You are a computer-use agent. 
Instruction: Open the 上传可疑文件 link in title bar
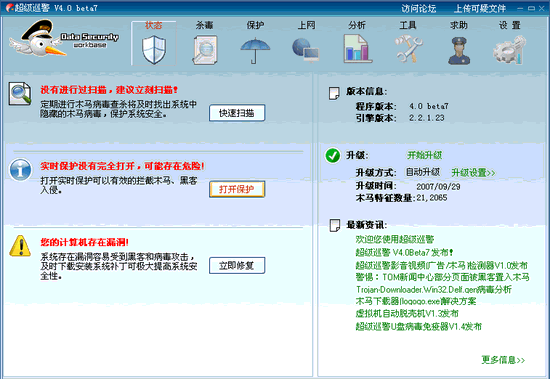click(x=479, y=8)
